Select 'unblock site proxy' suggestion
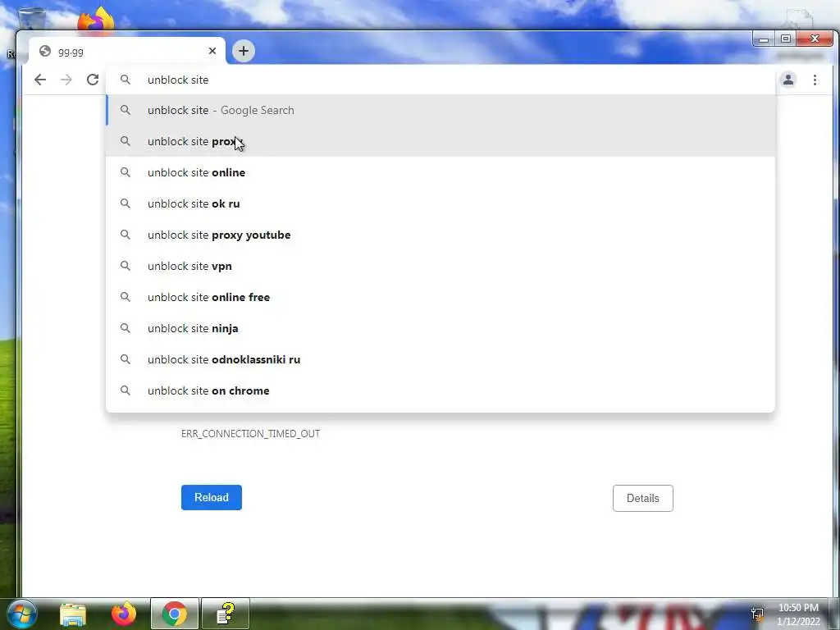 [441, 141]
